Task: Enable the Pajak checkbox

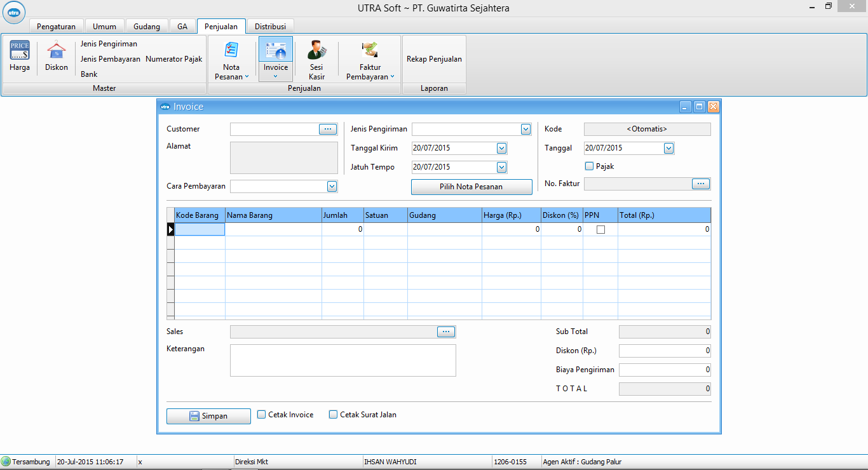Action: 590,166
